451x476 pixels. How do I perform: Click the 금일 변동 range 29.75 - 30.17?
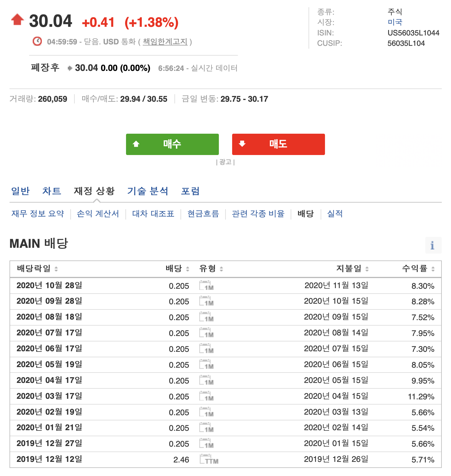click(x=244, y=99)
